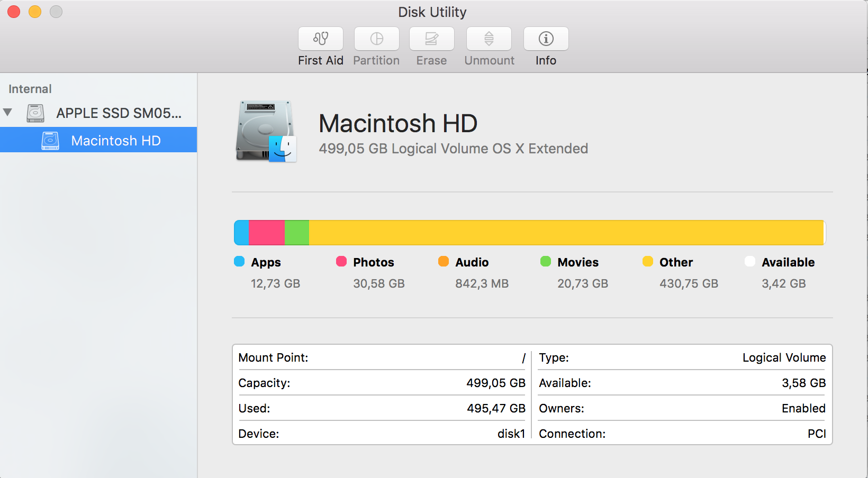Screen dimensions: 868x478
Task: Click the Movies legend label
Action: (578, 262)
